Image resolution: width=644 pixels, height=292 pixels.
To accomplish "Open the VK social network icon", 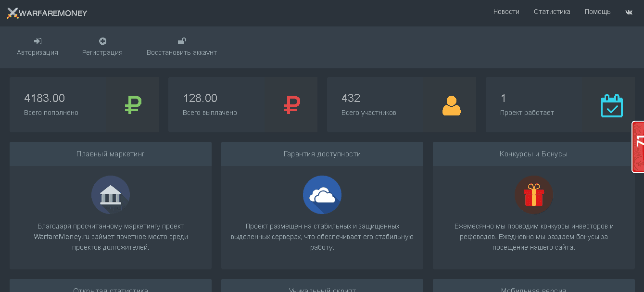I will [629, 13].
